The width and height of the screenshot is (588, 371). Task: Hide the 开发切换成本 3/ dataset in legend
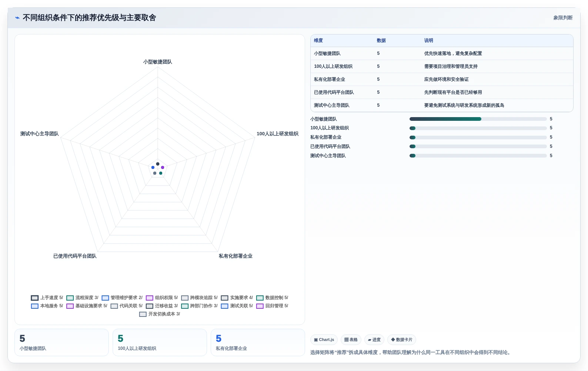[160, 314]
